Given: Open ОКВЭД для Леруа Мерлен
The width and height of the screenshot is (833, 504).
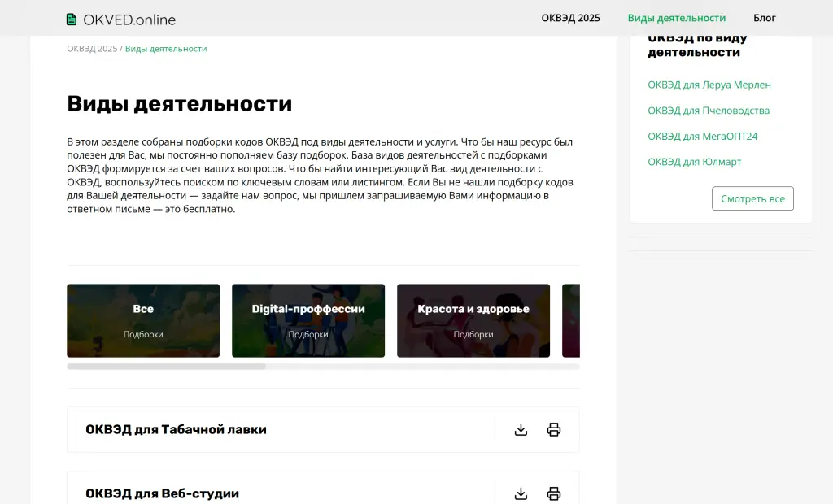Looking at the screenshot, I should click(x=709, y=84).
